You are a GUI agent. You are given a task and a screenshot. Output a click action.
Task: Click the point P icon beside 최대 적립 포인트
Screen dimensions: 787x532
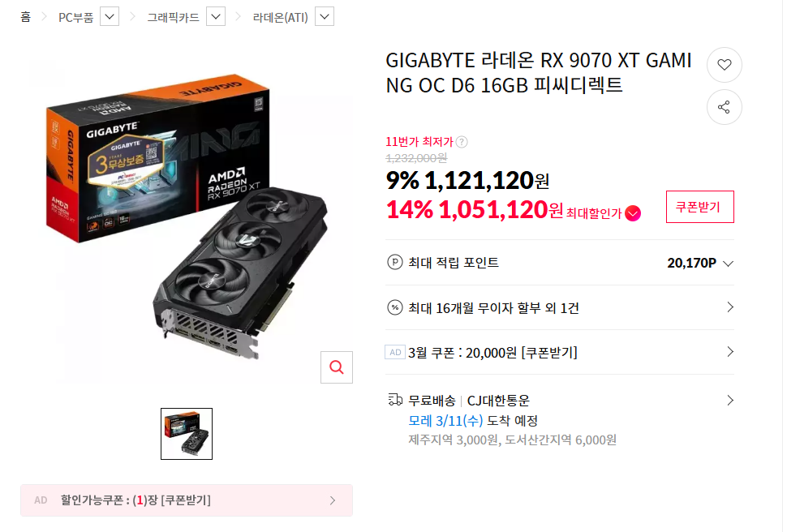[395, 262]
